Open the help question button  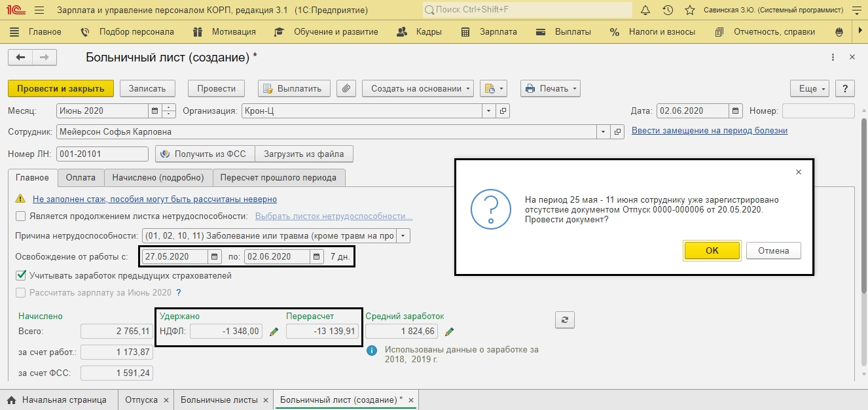(x=845, y=88)
